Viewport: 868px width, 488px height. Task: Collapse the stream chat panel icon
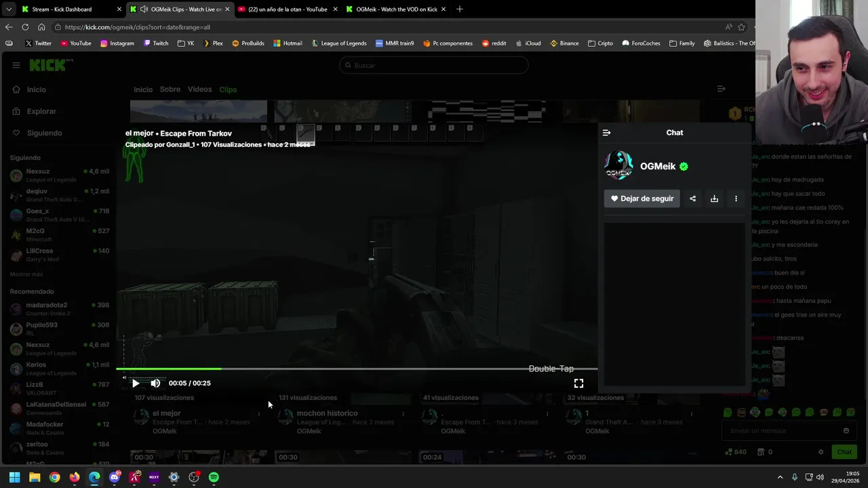[721, 89]
